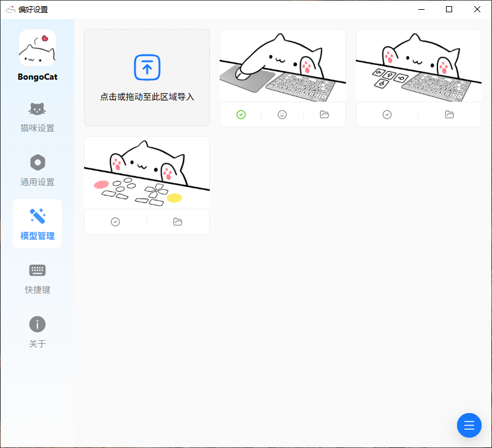Image resolution: width=492 pixels, height=448 pixels.
Task: Open the 关于 about page
Action: pyautogui.click(x=37, y=332)
